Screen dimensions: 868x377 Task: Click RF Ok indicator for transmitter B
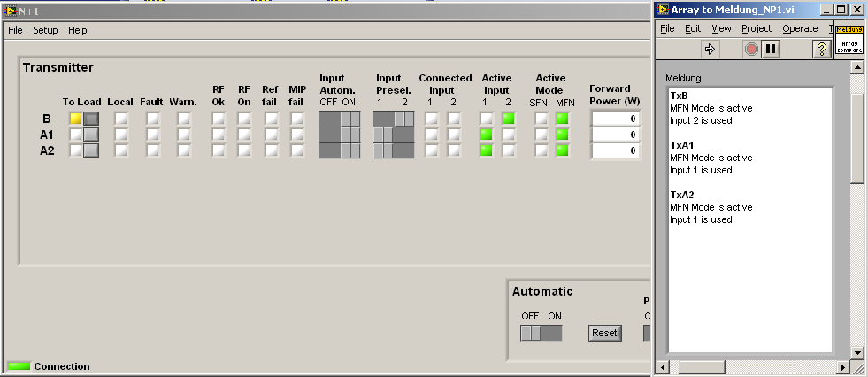[x=219, y=119]
